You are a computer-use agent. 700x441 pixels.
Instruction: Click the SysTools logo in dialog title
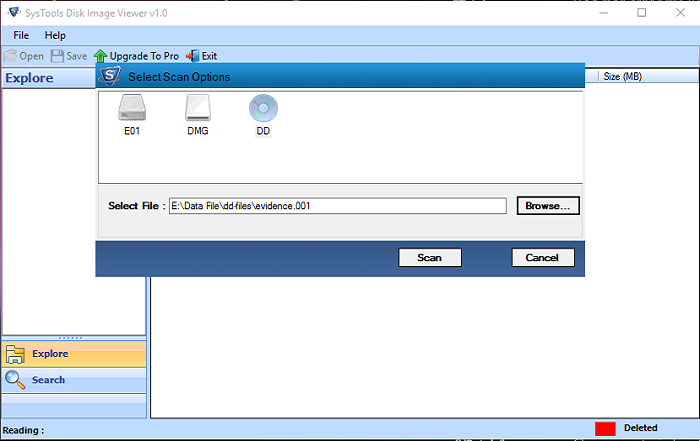click(x=110, y=76)
